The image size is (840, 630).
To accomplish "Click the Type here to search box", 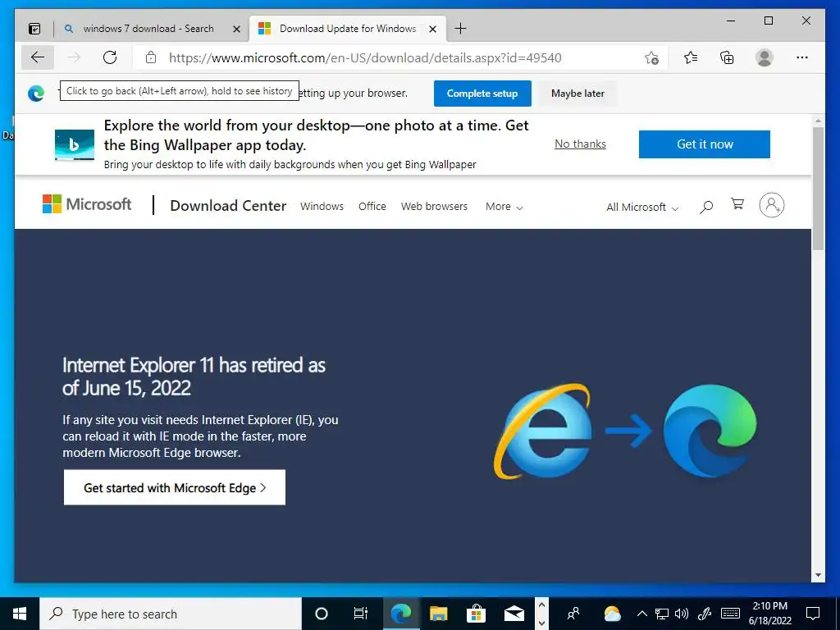I will tap(171, 614).
